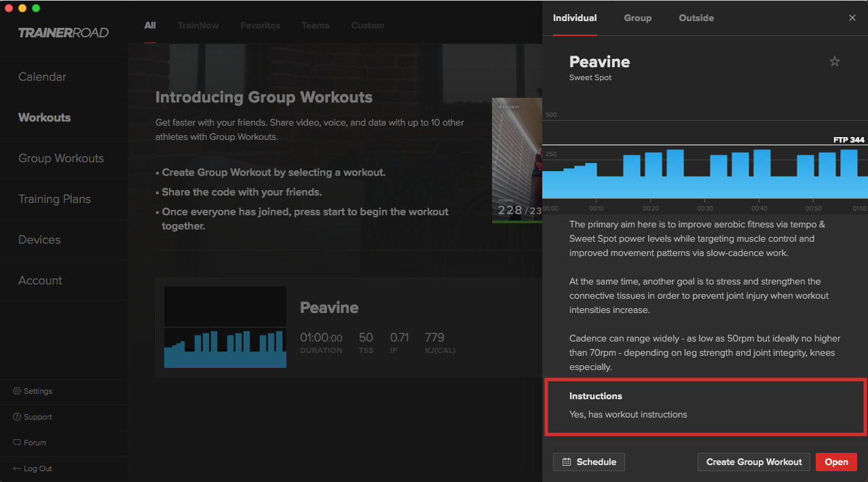The width and height of the screenshot is (868, 482).
Task: Click the Log Out link
Action: (x=38, y=468)
